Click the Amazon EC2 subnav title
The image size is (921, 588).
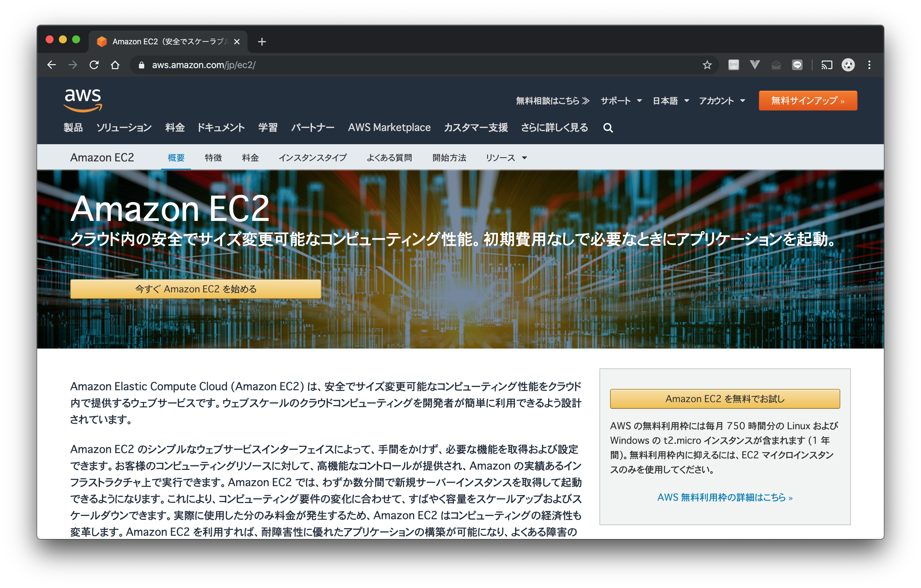point(102,157)
